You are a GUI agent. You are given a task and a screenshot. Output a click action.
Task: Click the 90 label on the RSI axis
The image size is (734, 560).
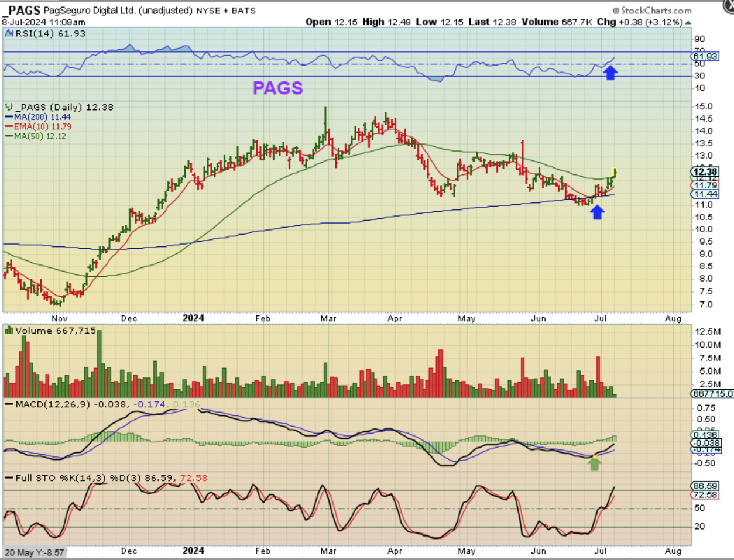(x=699, y=39)
